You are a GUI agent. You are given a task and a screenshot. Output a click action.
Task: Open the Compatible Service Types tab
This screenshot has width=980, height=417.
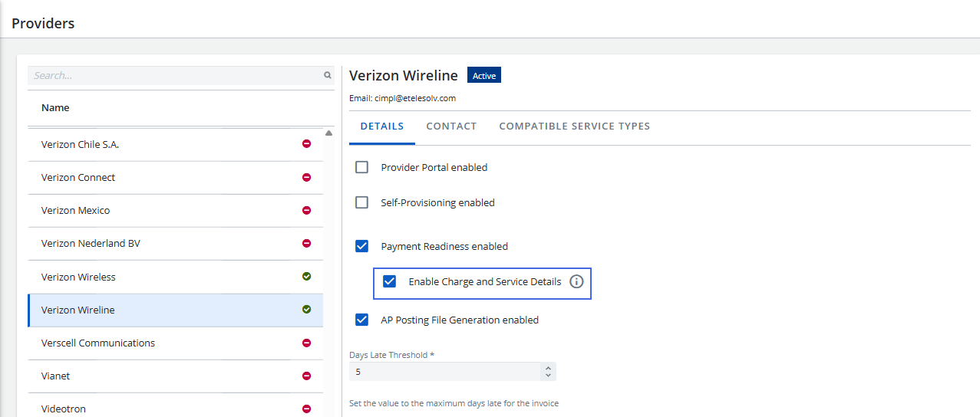click(x=574, y=126)
